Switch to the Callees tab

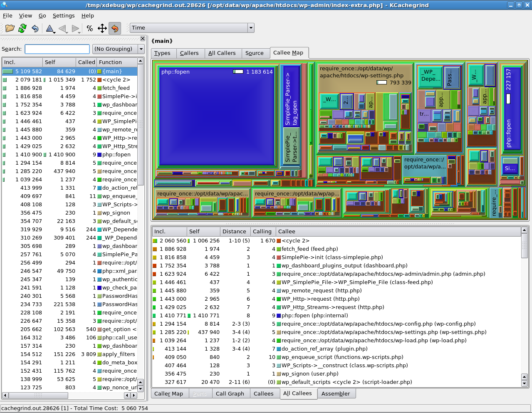[x=264, y=393]
